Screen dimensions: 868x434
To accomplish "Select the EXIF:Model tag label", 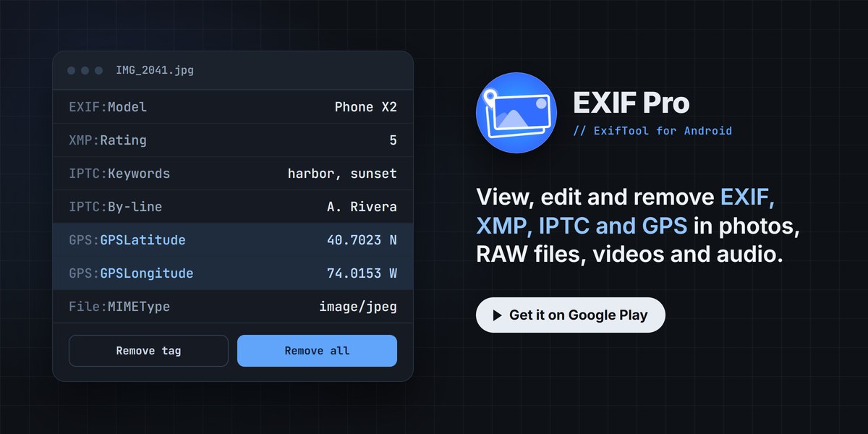I will [108, 107].
